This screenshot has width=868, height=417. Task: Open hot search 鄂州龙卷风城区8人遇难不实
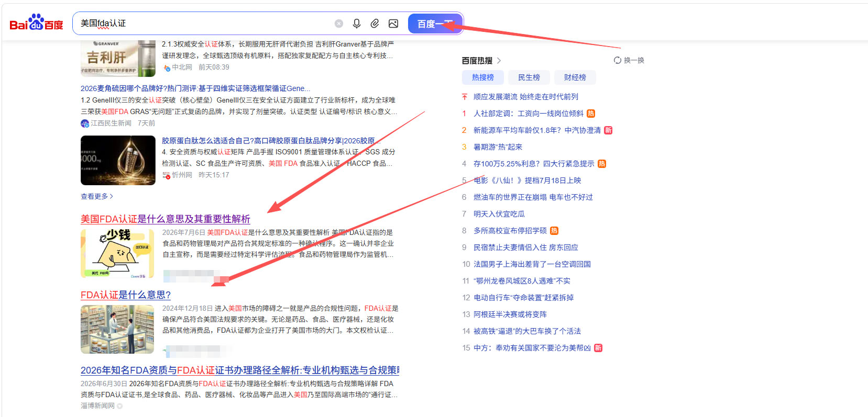click(522, 281)
